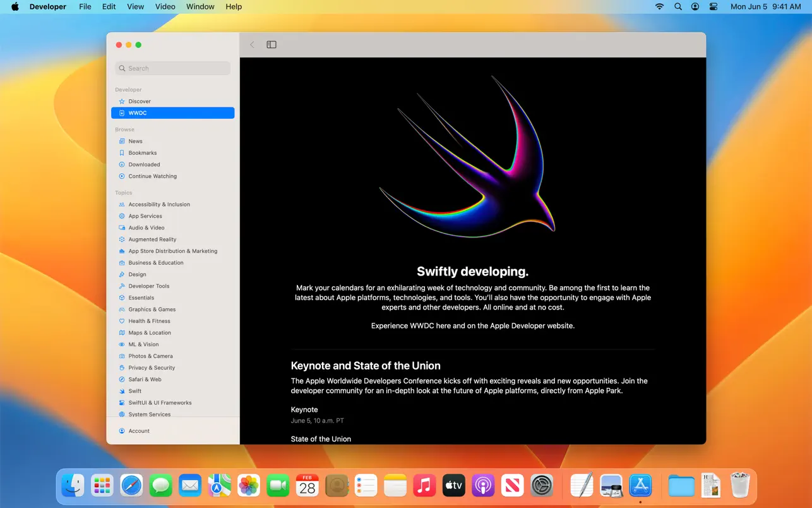The height and width of the screenshot is (508, 812).
Task: Open the View menu
Action: [x=136, y=6]
